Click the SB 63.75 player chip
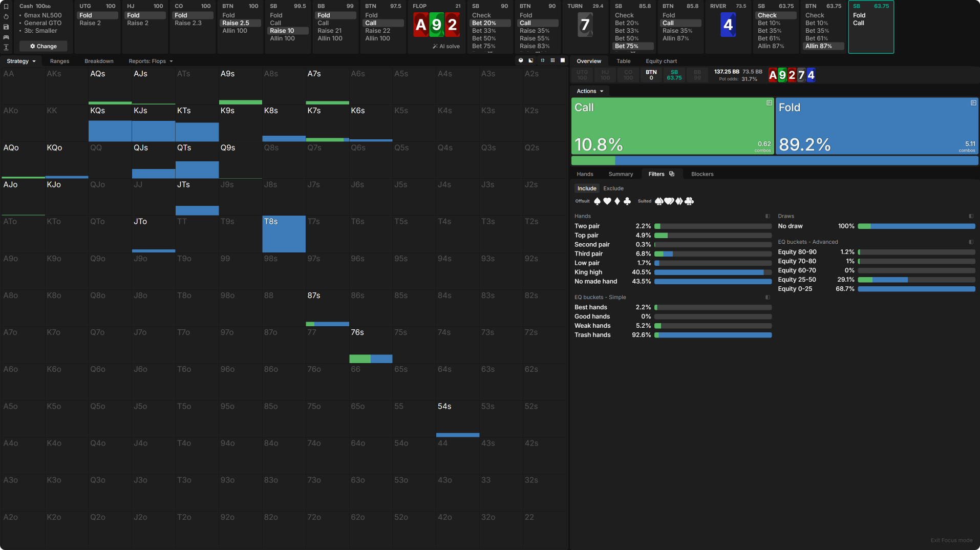Screen dimensions: 980x550 tap(674, 75)
